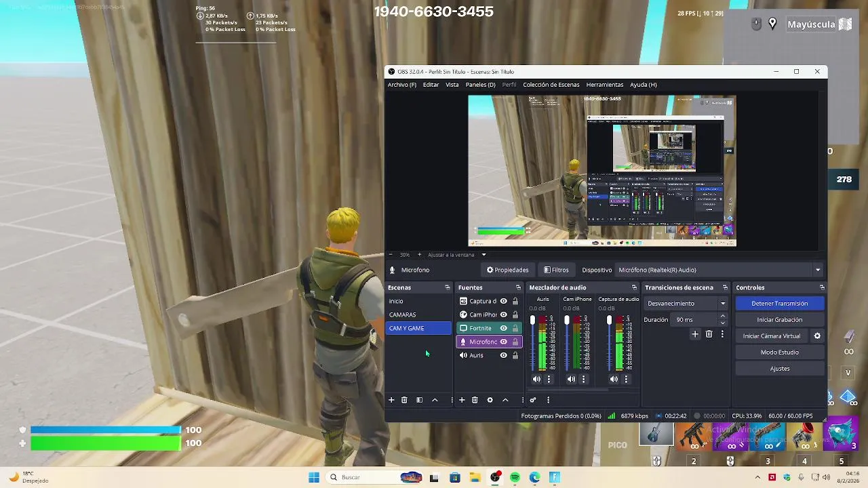Screen dimensions: 868x488
Task: Adjust the Captura de audio volume fader
Action: (609, 321)
